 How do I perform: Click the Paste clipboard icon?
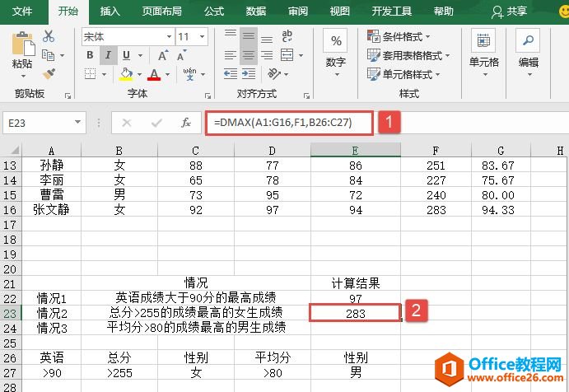22,44
